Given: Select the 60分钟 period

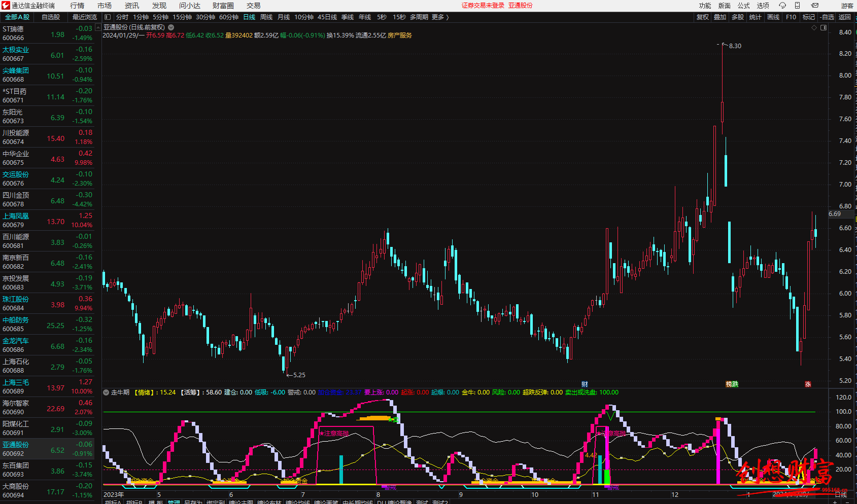Looking at the screenshot, I should tap(229, 17).
